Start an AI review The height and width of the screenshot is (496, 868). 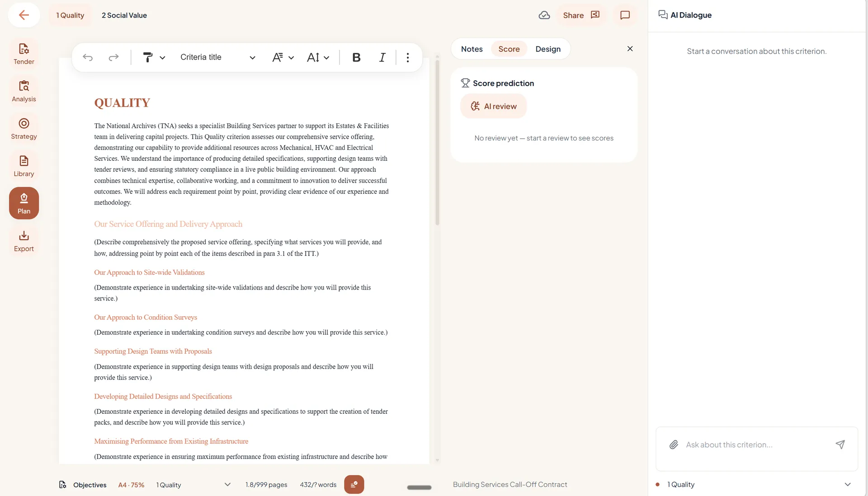[x=494, y=106]
